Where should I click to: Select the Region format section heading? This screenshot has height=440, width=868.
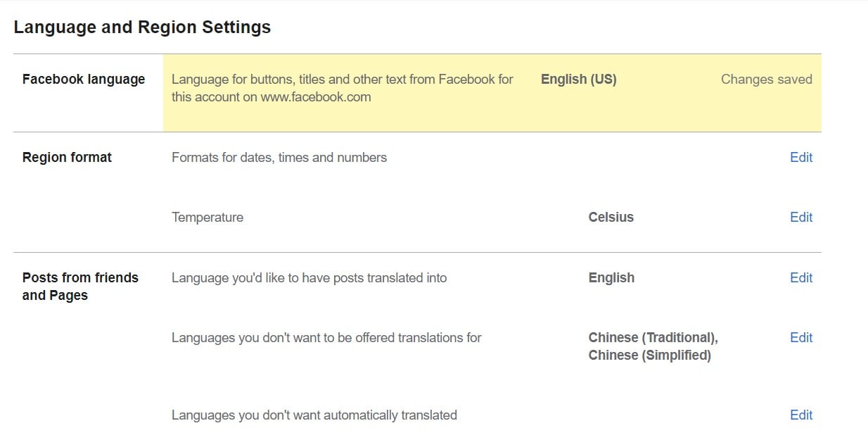point(67,158)
